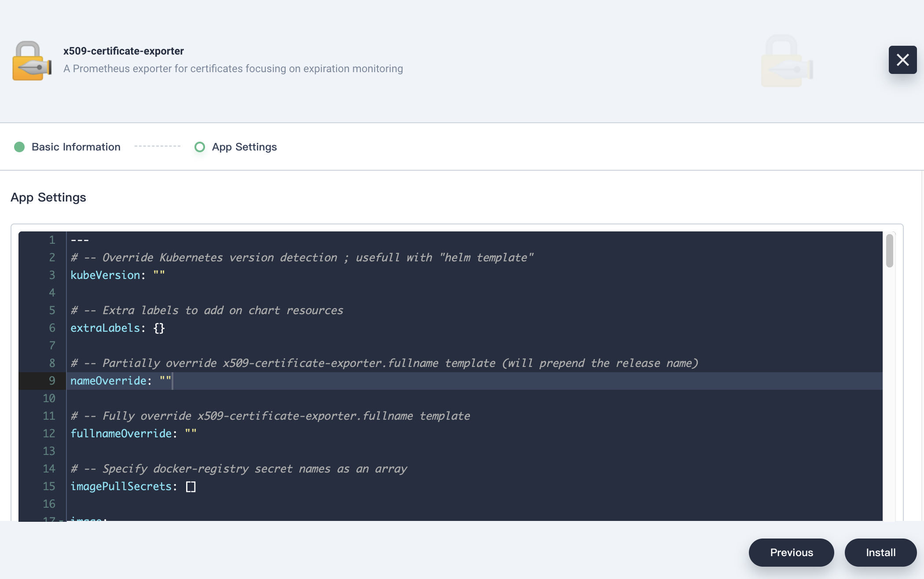The image size is (924, 579).
Task: Click the green dot next to Basic Information
Action: pyautogui.click(x=19, y=147)
